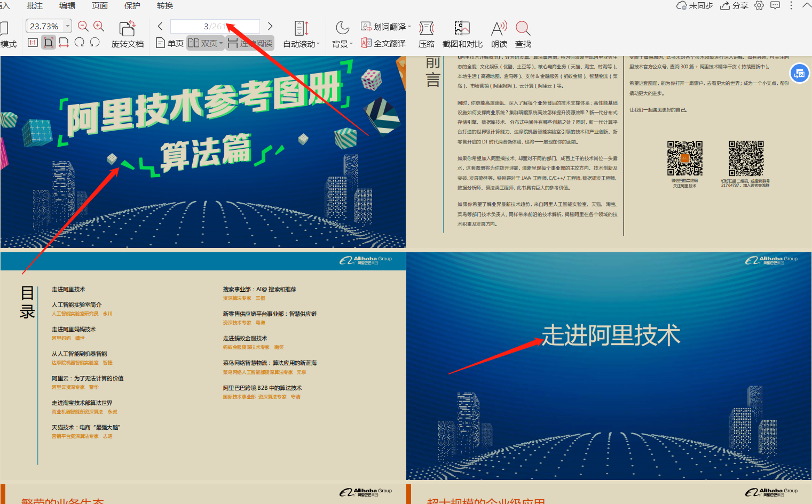Click contents entry 人工智能实验室简介
The image size is (812, 504).
pyautogui.click(x=76, y=305)
